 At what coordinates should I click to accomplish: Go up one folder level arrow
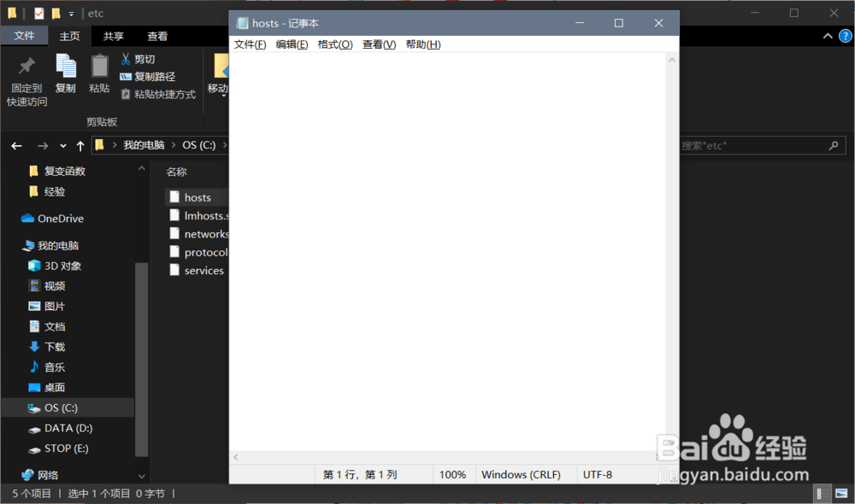[x=80, y=145]
